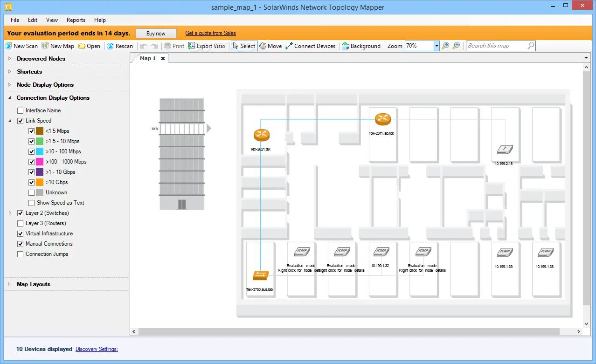Open the Edit menu
596x364 pixels.
(33, 20)
